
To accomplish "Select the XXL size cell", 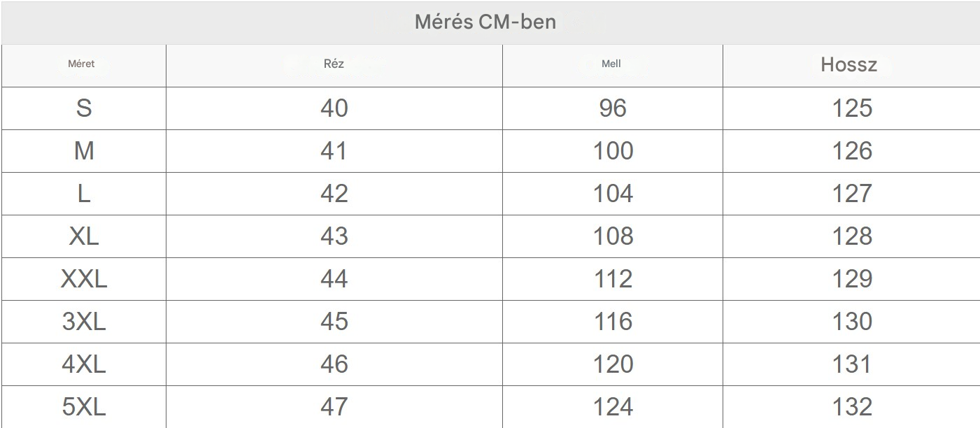I will coord(84,278).
